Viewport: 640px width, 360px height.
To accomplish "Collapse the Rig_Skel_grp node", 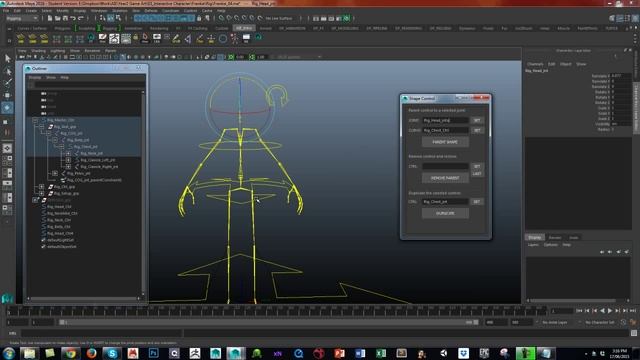I will (42, 127).
